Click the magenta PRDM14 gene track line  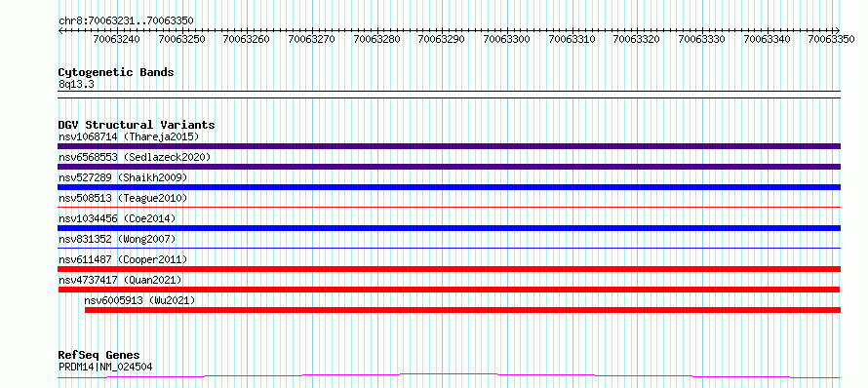pos(449,376)
